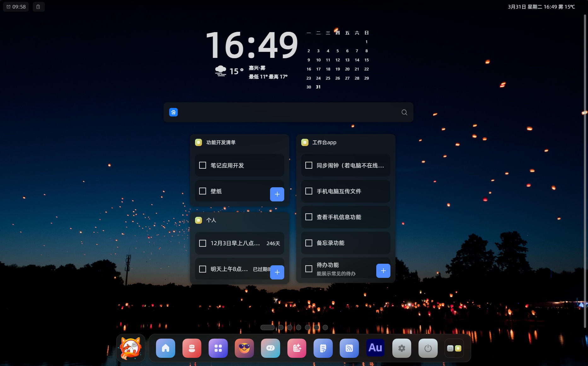Viewport: 588px width, 366px height.
Task: Toggle the 壁纸 task checkbox
Action: (203, 191)
